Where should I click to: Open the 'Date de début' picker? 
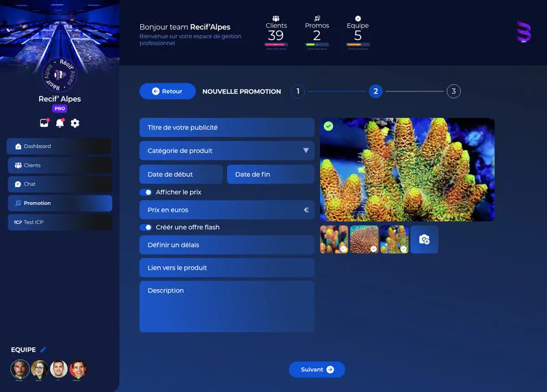tap(181, 175)
